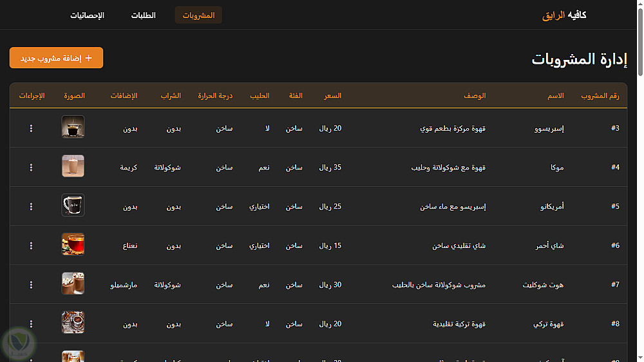644x362 pixels.
Task: Click the الاسم column header
Action: pyautogui.click(x=555, y=96)
